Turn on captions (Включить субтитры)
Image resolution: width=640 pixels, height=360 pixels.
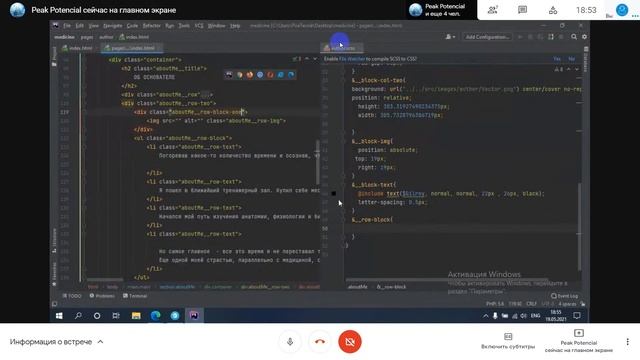508,341
